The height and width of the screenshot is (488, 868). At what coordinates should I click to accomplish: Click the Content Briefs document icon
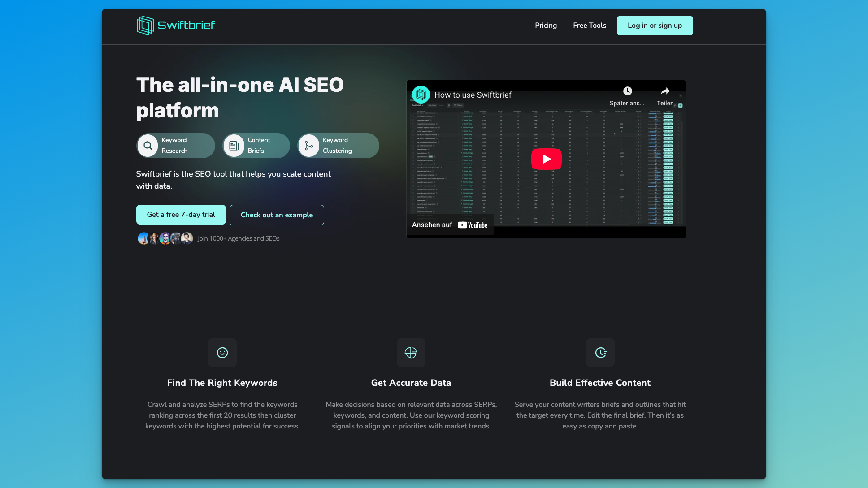(234, 146)
